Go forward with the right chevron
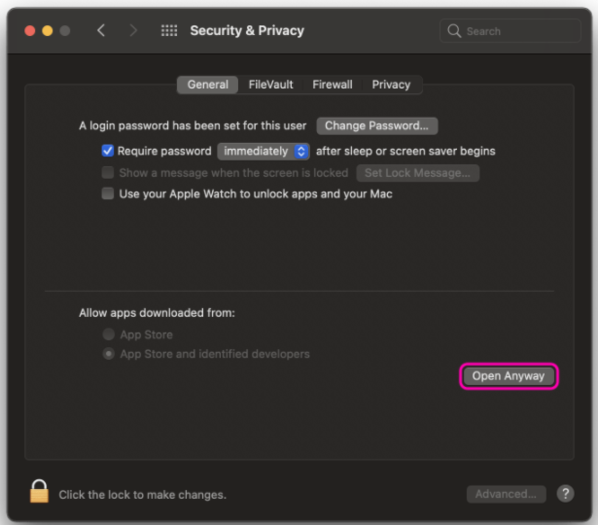The image size is (598, 525). pyautogui.click(x=133, y=31)
